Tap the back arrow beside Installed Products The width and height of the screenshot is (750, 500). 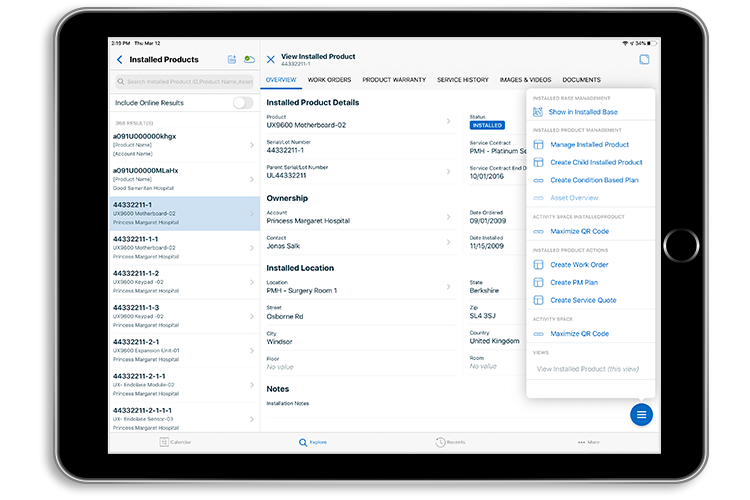pos(120,60)
